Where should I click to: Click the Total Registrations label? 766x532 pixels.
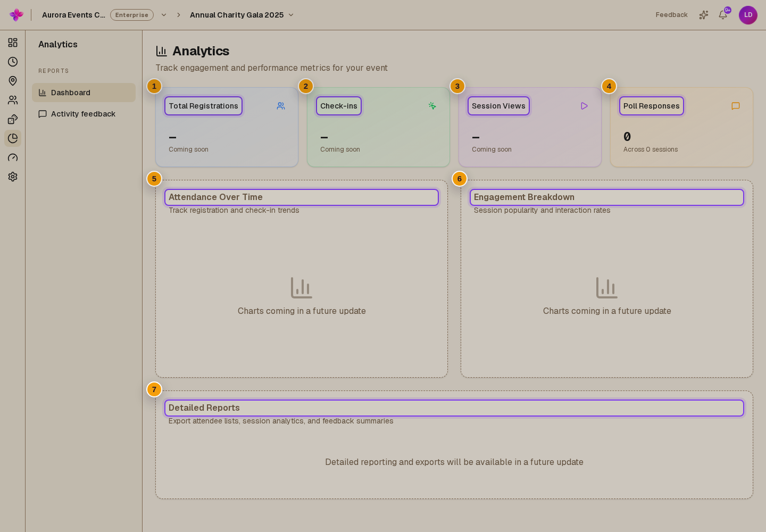tap(203, 106)
